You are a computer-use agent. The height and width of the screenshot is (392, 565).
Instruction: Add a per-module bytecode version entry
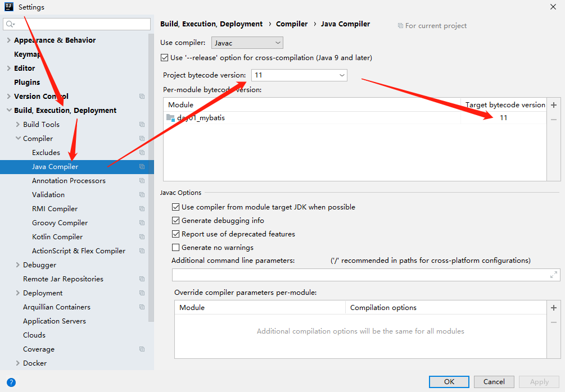click(x=554, y=105)
